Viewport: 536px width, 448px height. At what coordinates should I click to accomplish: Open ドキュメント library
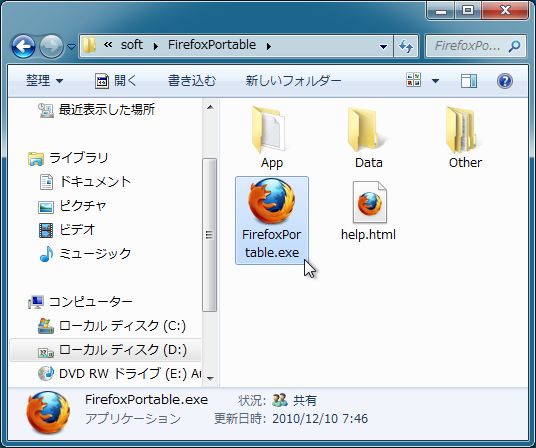coord(95,181)
